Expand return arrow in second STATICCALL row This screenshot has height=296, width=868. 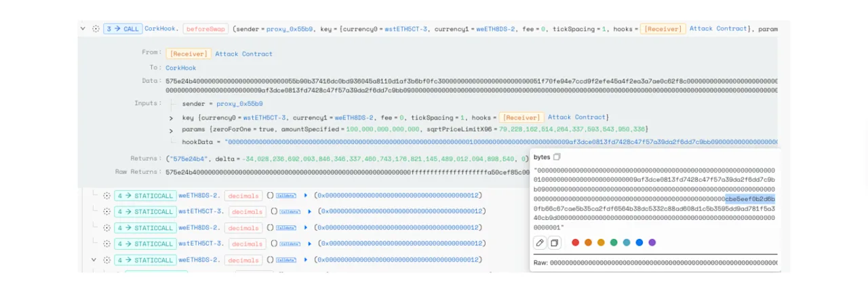coord(310,211)
